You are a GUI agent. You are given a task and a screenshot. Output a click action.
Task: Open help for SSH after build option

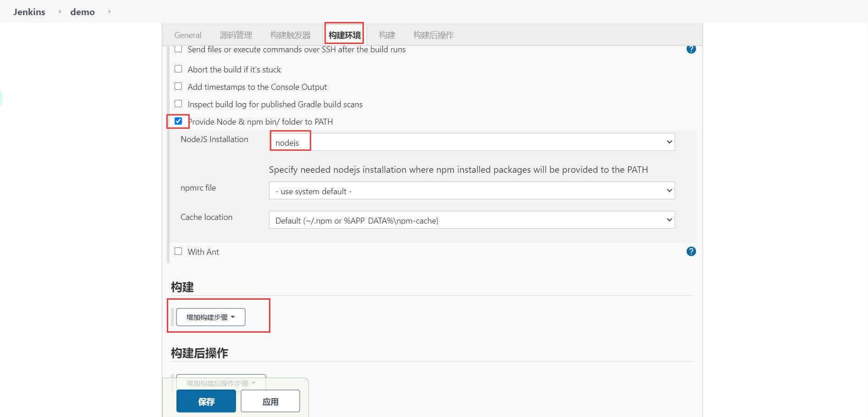coord(691,49)
